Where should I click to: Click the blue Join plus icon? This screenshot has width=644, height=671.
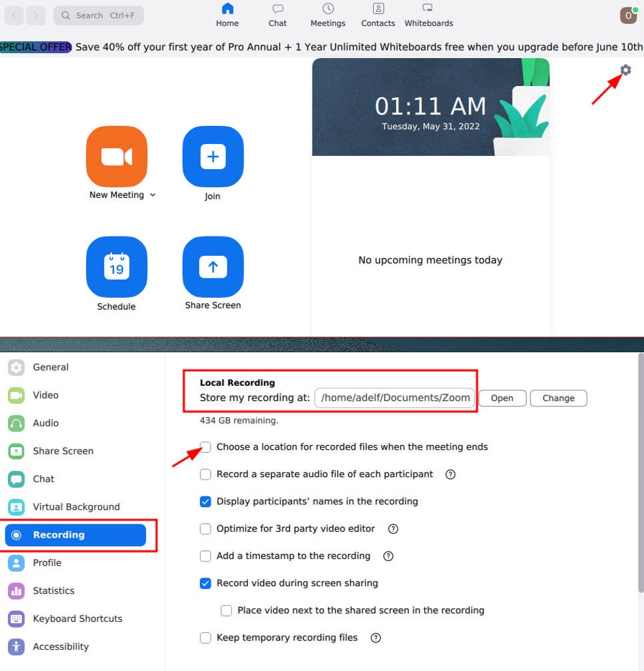click(x=213, y=157)
